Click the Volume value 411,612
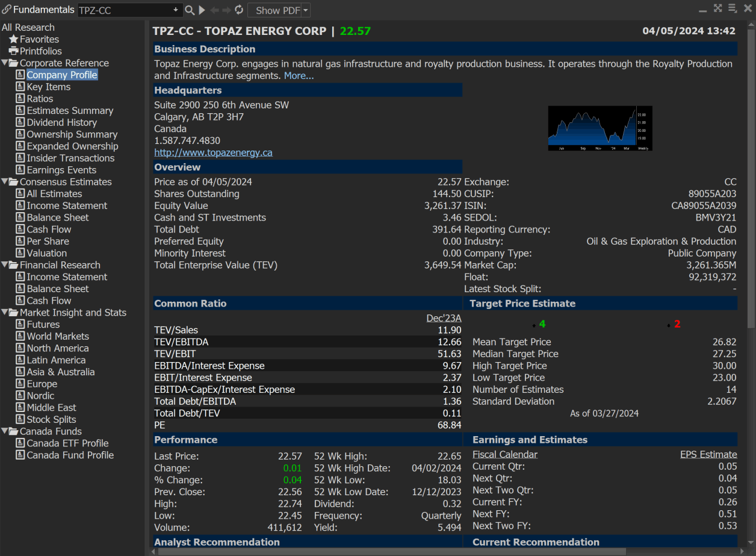Image resolution: width=756 pixels, height=556 pixels. pyautogui.click(x=285, y=528)
